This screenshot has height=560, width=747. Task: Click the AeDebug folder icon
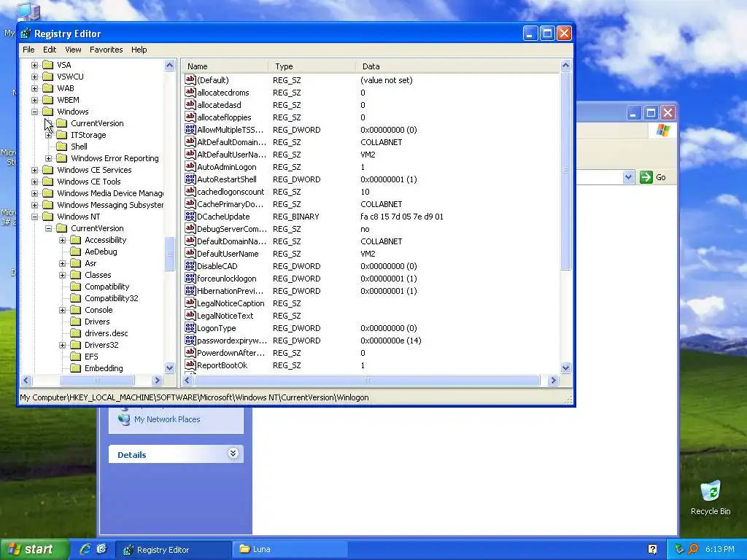click(75, 252)
